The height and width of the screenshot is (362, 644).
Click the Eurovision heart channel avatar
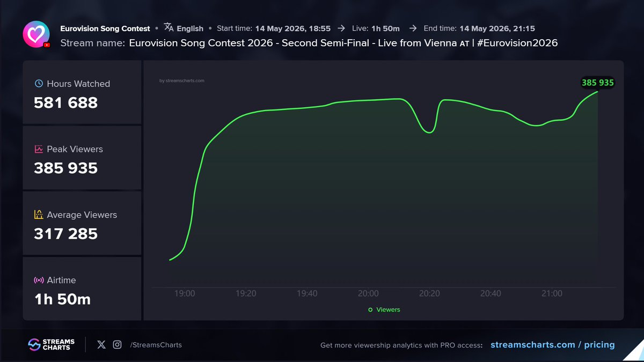pyautogui.click(x=36, y=34)
